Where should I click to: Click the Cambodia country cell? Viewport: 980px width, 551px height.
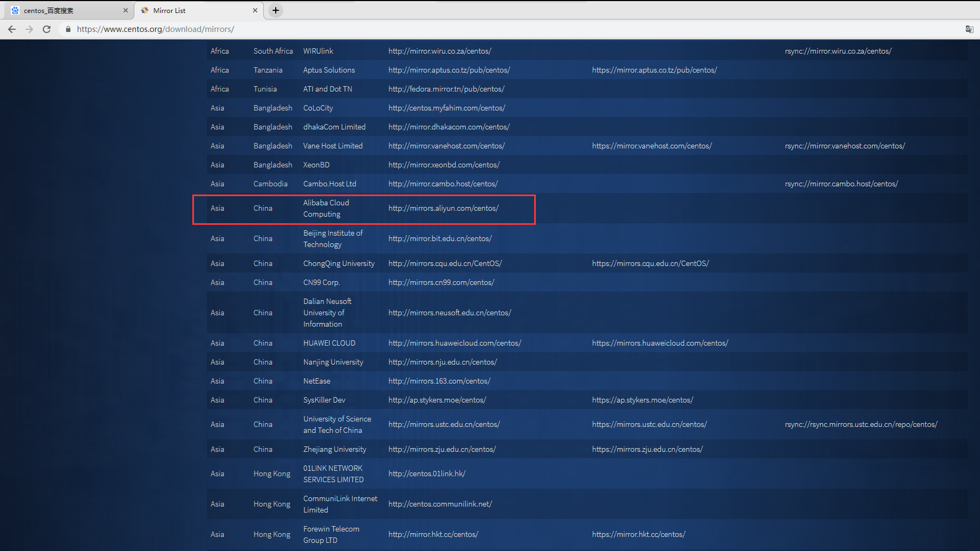coord(270,184)
